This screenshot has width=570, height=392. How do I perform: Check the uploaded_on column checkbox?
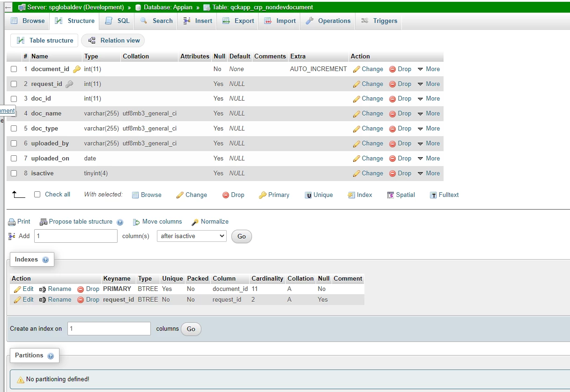[x=14, y=159]
